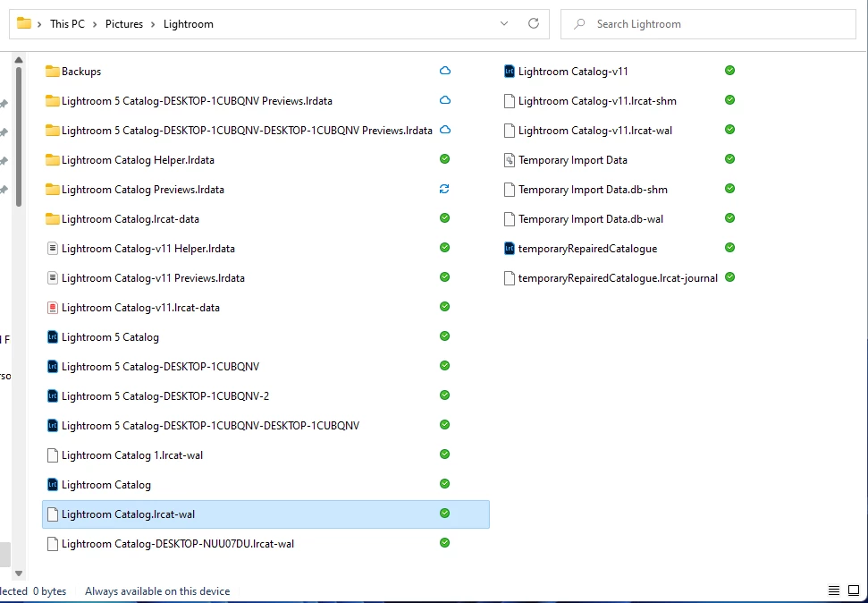Viewport: 868px width, 603px height.
Task: Click the LrC icon beside Lightroom Catalog-v11
Action: (x=510, y=71)
